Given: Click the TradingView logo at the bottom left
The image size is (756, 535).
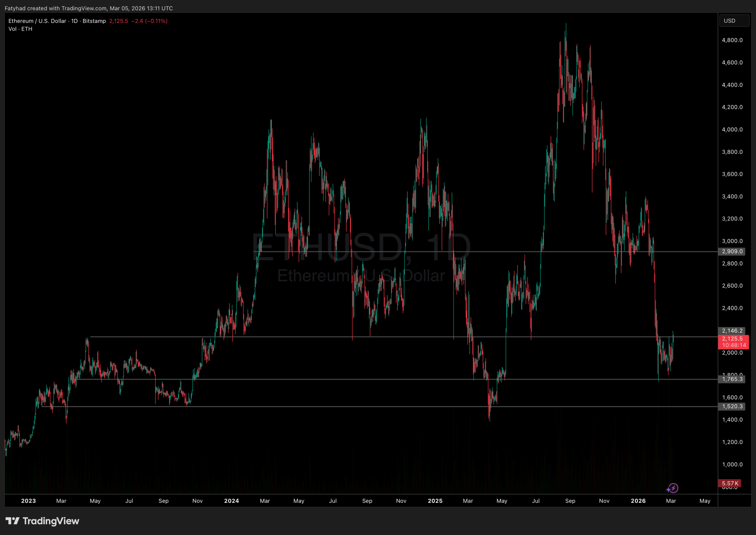Looking at the screenshot, I should pyautogui.click(x=42, y=521).
